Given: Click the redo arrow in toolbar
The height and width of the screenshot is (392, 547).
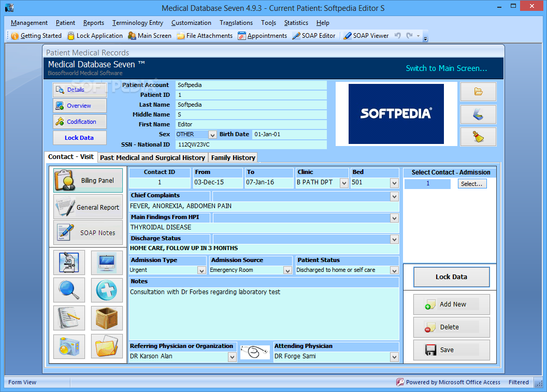Looking at the screenshot, I should pyautogui.click(x=410, y=36).
